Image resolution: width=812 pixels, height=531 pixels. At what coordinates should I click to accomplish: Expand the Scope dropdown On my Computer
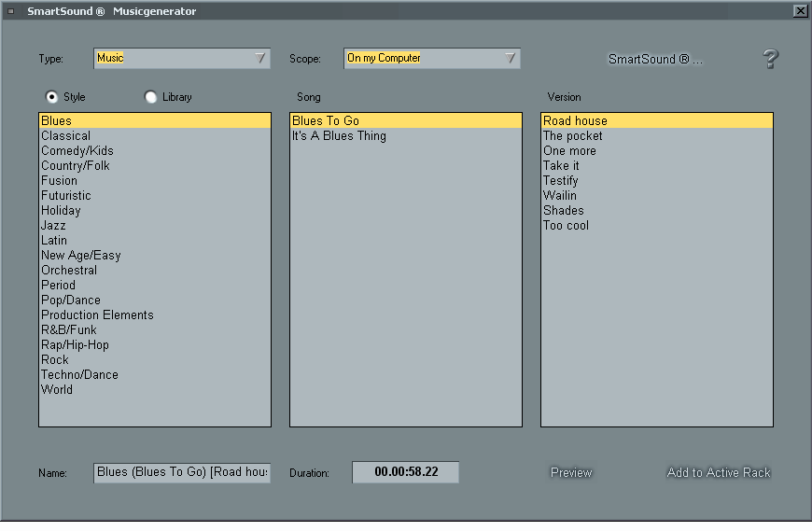coord(432,58)
